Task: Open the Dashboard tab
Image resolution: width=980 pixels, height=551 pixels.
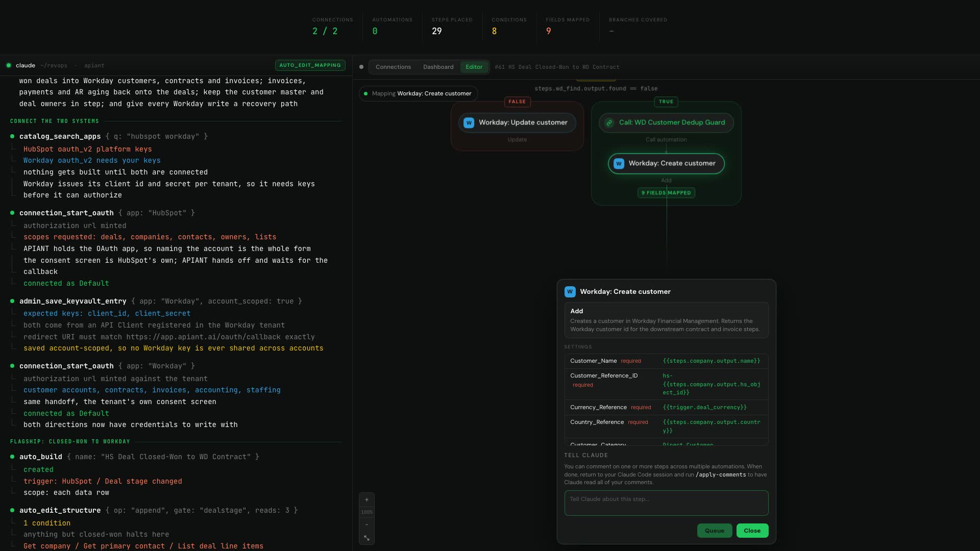Action: click(x=438, y=67)
